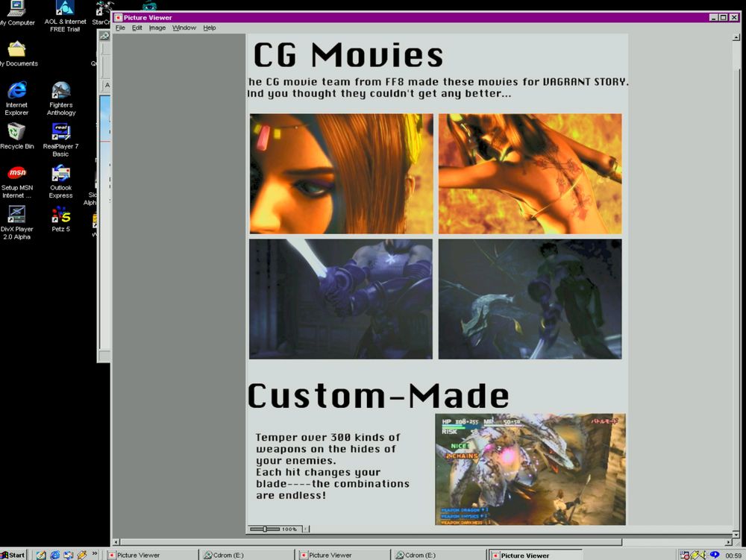746x560 pixels.
Task: Open the Help menu
Action: pos(210,28)
